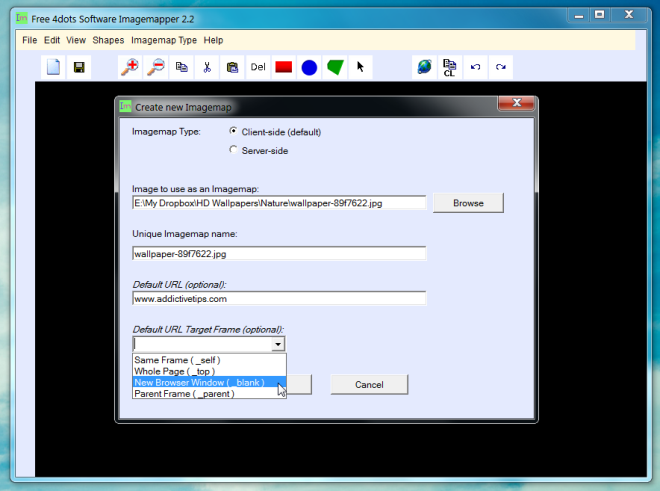660x491 pixels.
Task: Click the Zoom In magnifier icon
Action: click(x=130, y=67)
